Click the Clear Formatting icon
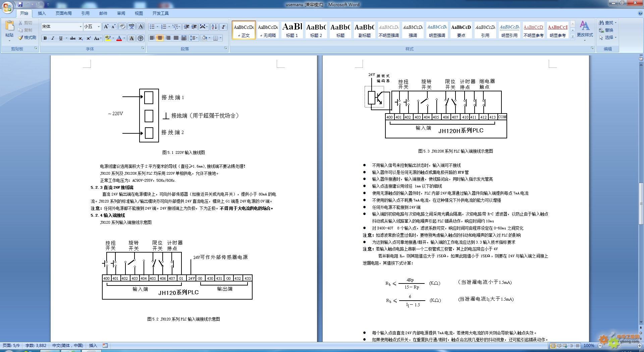The width and height of the screenshot is (644, 352). (x=122, y=27)
